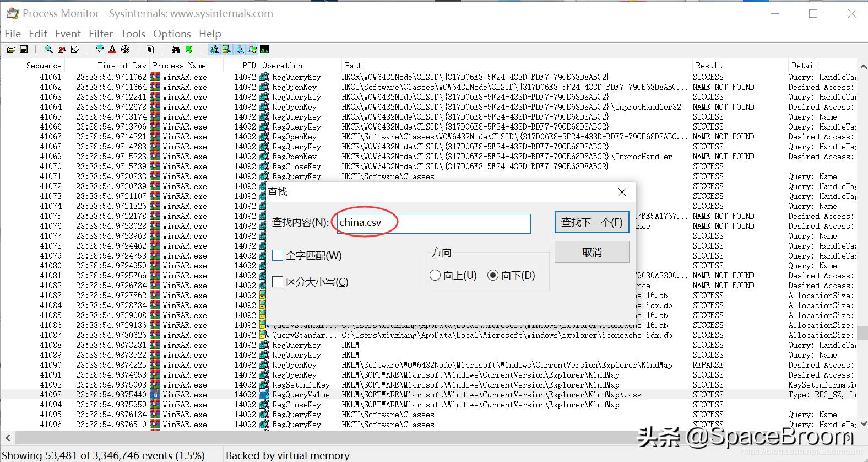
Task: Toggle event capture with the magnifier icon
Action: pos(49,50)
